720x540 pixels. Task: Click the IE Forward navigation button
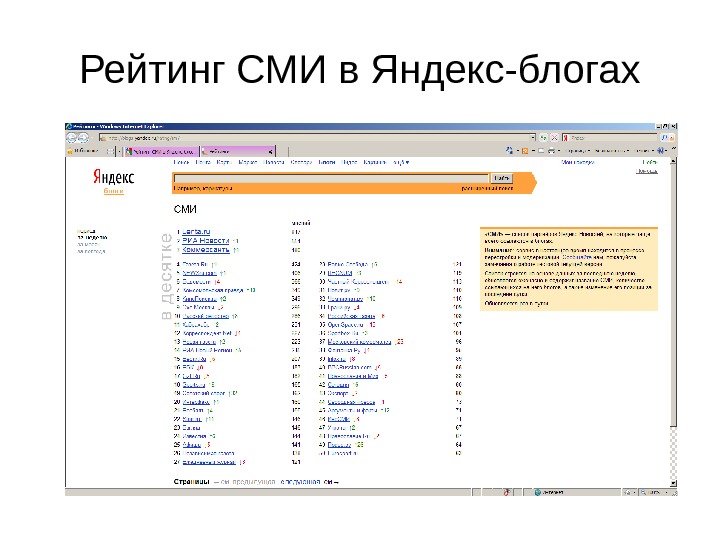(x=83, y=138)
